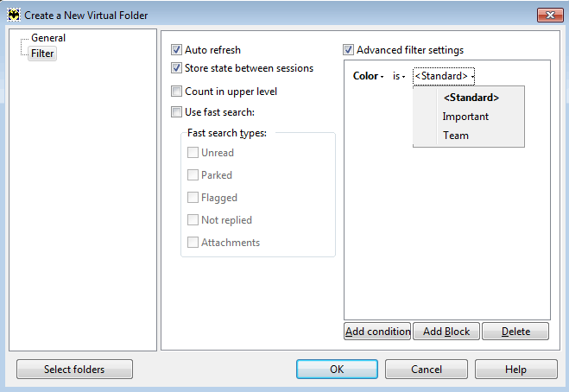Enable Use fast search option
Image resolution: width=569 pixels, height=392 pixels.
[x=176, y=111]
